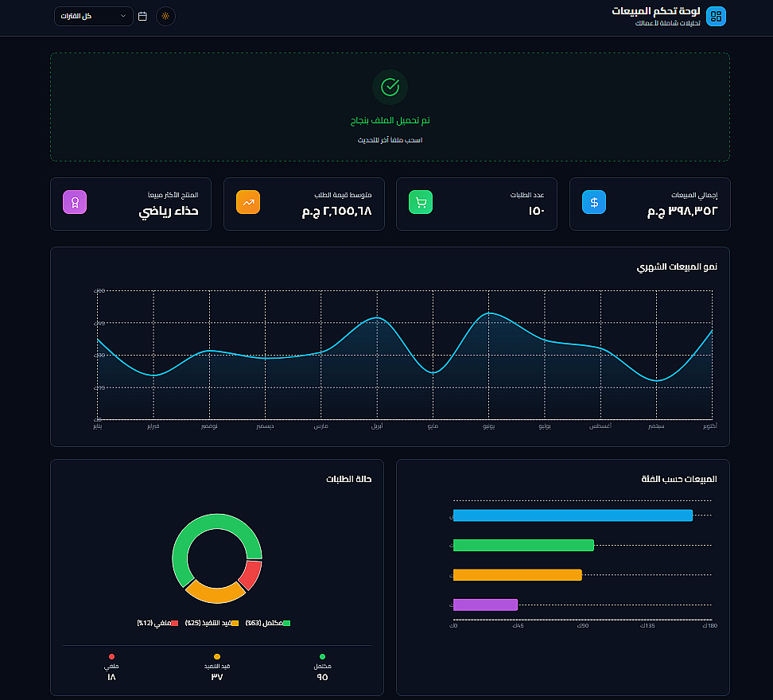Screen dimensions: 773x700
Task: Click the green checkmark upload success icon
Action: click(x=390, y=87)
